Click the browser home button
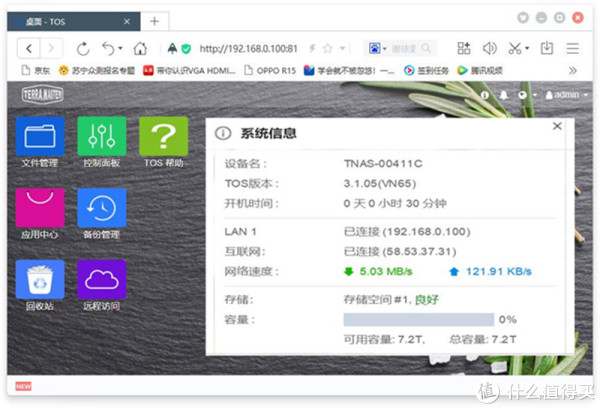The image size is (600, 409). (141, 48)
